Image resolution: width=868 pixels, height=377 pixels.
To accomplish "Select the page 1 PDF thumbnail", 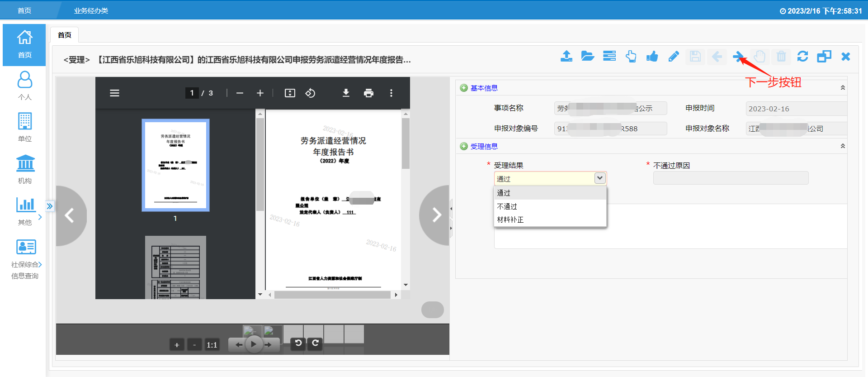I will [175, 165].
